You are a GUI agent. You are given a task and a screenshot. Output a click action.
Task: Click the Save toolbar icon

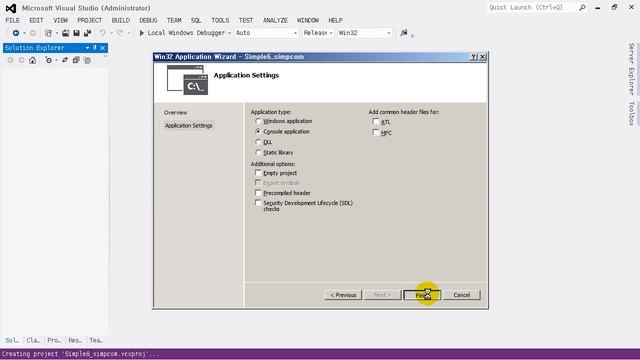click(x=76, y=33)
